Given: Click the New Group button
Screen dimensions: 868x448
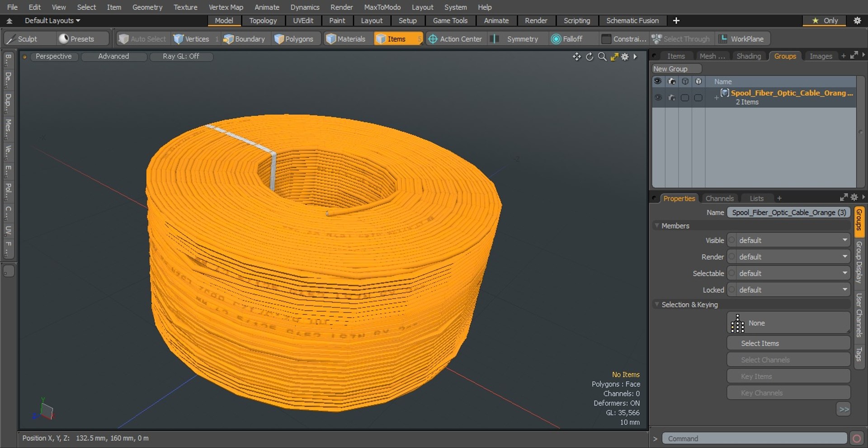Looking at the screenshot, I should point(676,69).
